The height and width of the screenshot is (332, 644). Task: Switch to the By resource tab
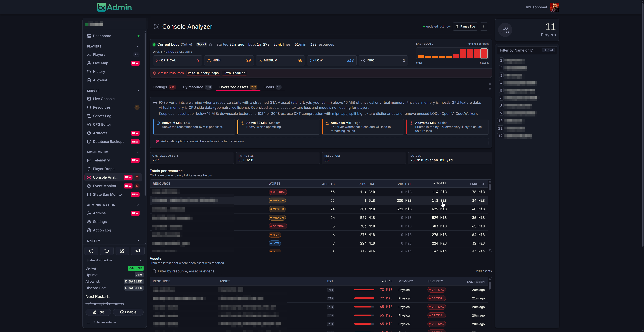[198, 87]
